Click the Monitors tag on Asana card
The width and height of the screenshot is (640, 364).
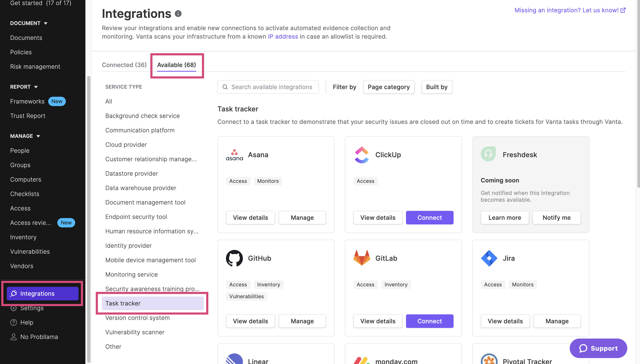268,181
